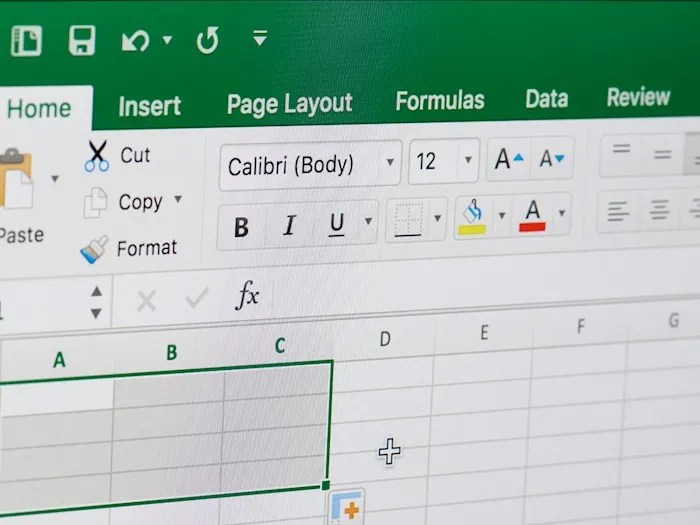700x525 pixels.
Task: Open the Formulas tab
Action: (x=439, y=101)
